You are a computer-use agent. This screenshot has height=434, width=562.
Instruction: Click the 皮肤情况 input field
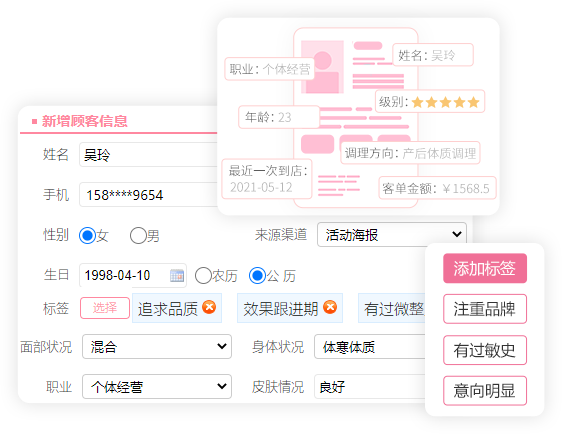[x=370, y=387]
